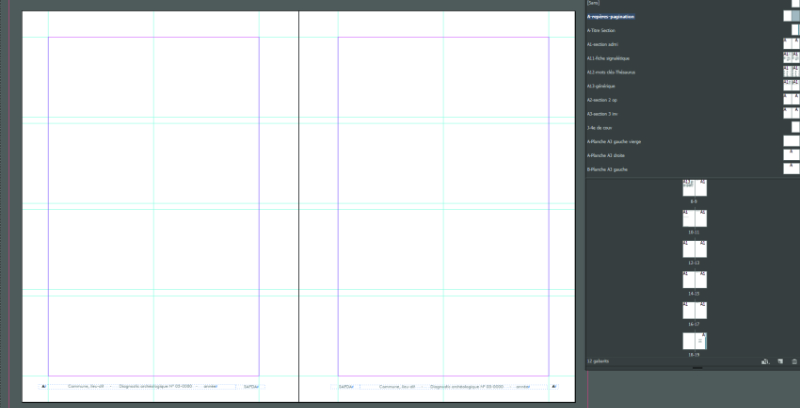Click right page number marker in footer

click(554, 387)
